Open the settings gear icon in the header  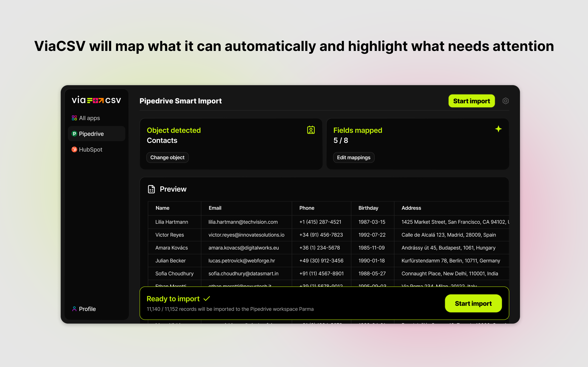[x=506, y=101]
